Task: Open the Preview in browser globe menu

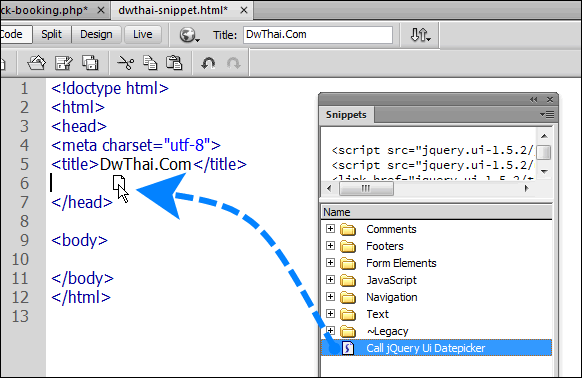Action: pyautogui.click(x=189, y=35)
